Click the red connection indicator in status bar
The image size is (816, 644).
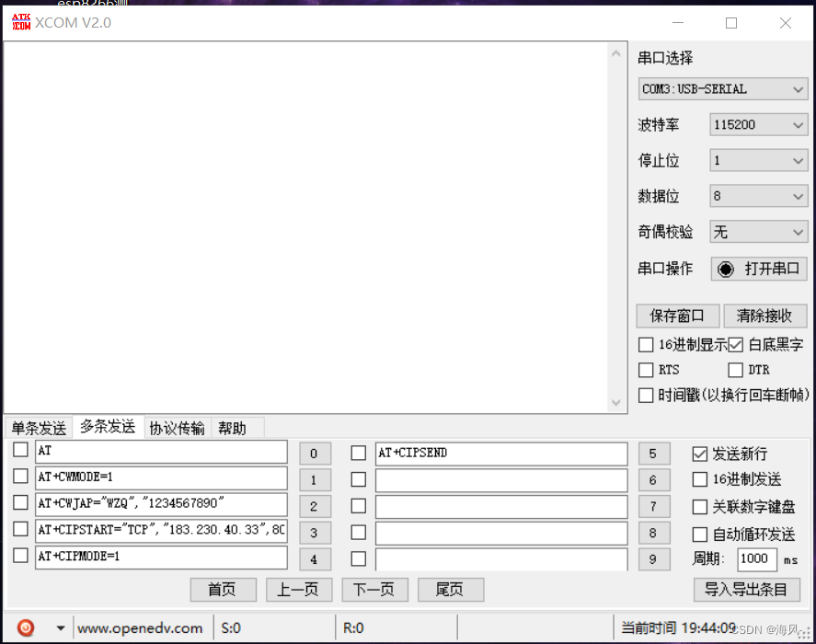tap(26, 627)
